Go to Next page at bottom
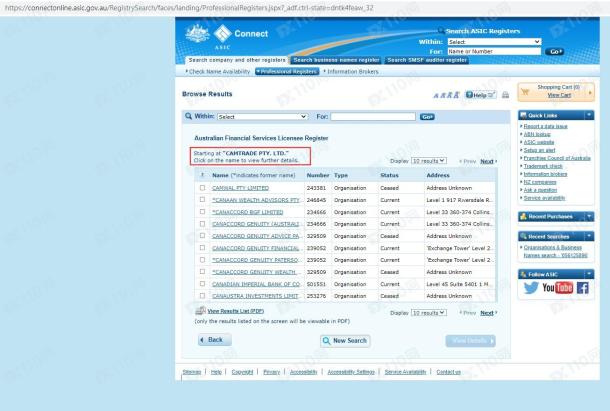Viewport: 610px width, 411px height. click(x=488, y=313)
